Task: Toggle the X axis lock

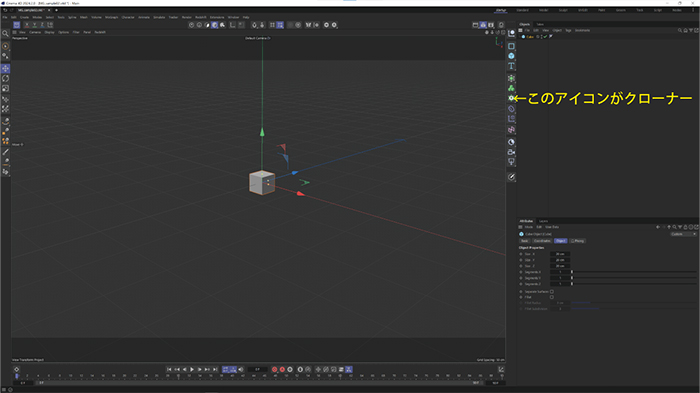Action: point(27,25)
